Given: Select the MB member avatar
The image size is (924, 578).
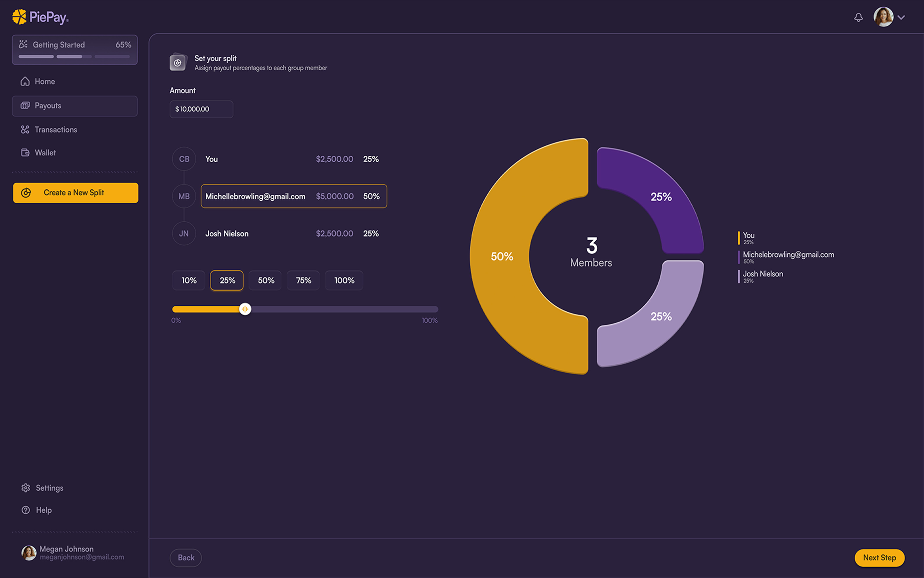Looking at the screenshot, I should pos(184,196).
